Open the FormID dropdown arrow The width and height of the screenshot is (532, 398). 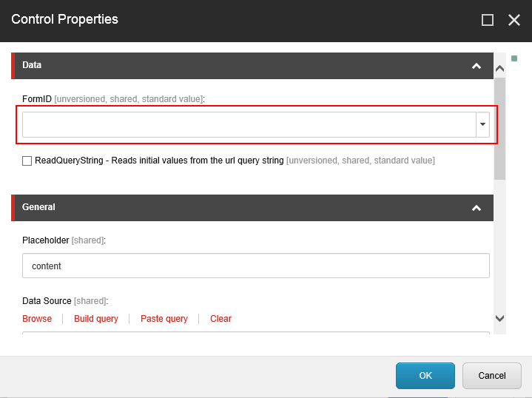(x=483, y=124)
